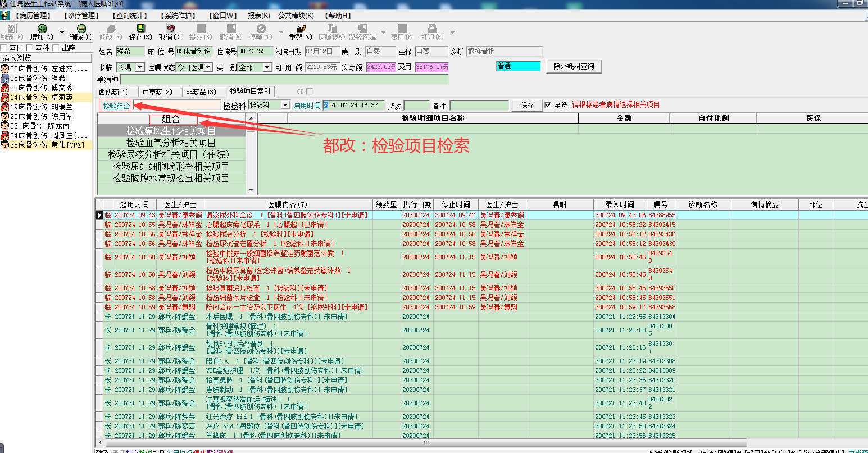Cancel changes with the 取消(C) toolbar icon
This screenshot has height=453, width=868.
tap(171, 29)
